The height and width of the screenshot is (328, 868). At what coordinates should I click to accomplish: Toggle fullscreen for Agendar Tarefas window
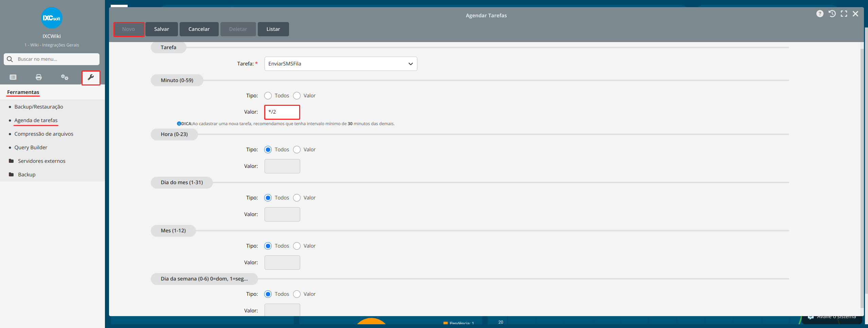[x=844, y=14]
